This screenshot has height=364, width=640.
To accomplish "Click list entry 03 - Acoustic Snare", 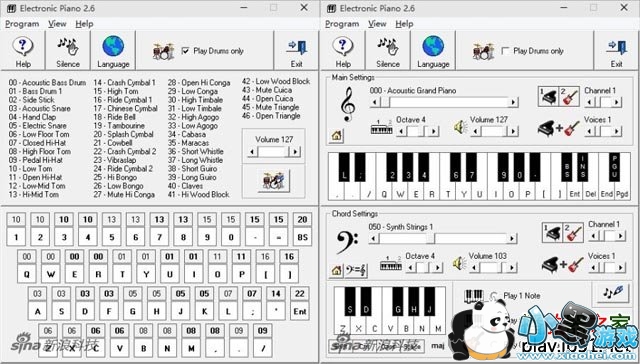I will pos(40,109).
